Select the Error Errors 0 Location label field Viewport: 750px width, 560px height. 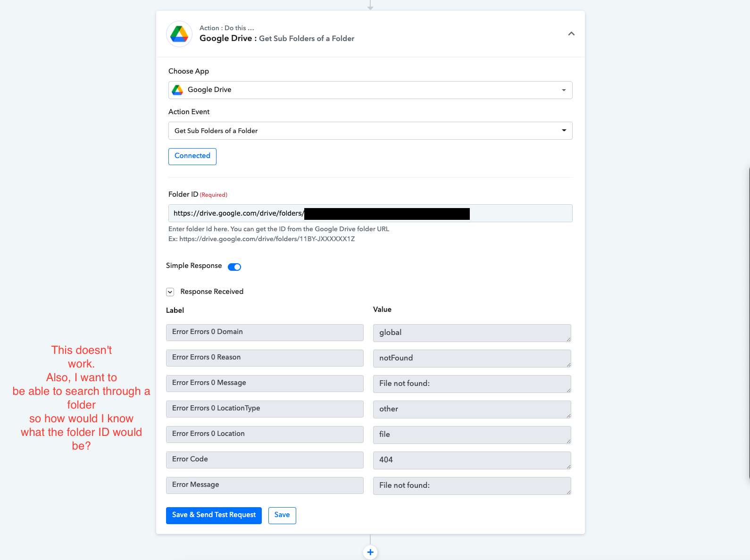265,434
